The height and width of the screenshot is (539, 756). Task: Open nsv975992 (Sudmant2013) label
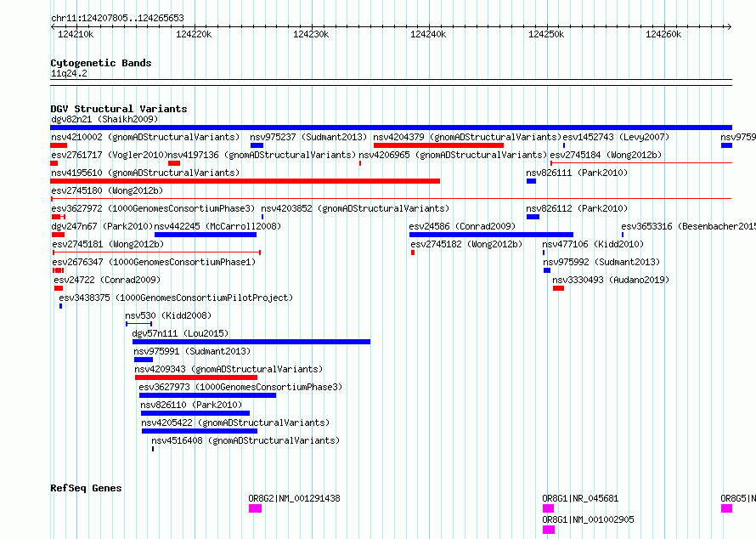601,262
